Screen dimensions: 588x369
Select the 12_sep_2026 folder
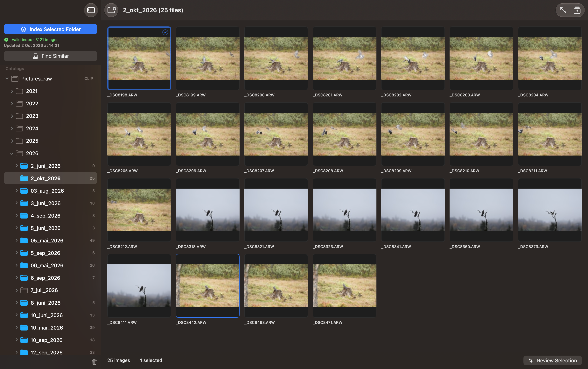click(51, 352)
